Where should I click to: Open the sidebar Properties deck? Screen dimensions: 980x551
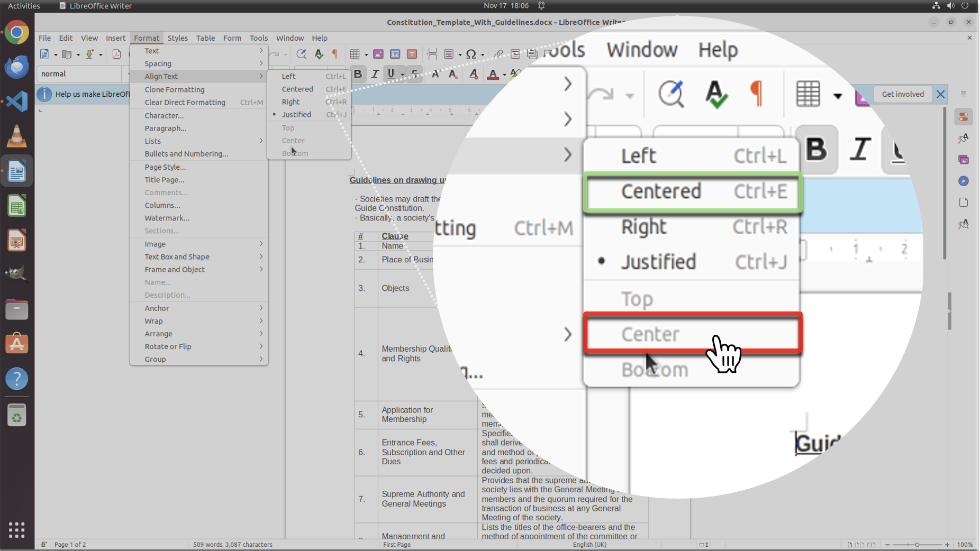(x=963, y=117)
